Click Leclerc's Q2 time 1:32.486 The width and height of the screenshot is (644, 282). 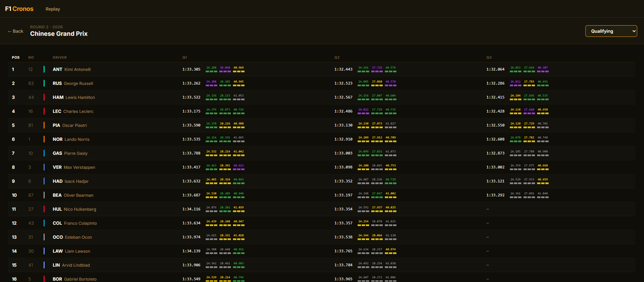point(343,111)
